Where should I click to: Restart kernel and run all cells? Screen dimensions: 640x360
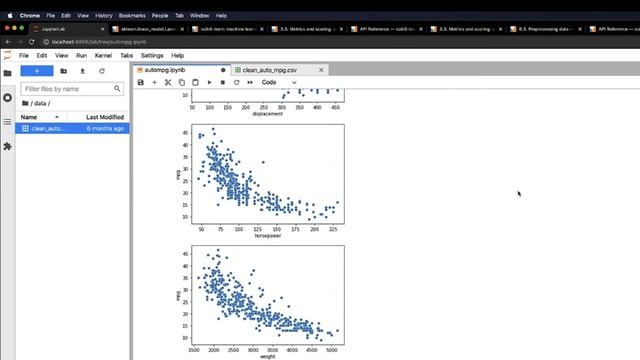point(250,82)
